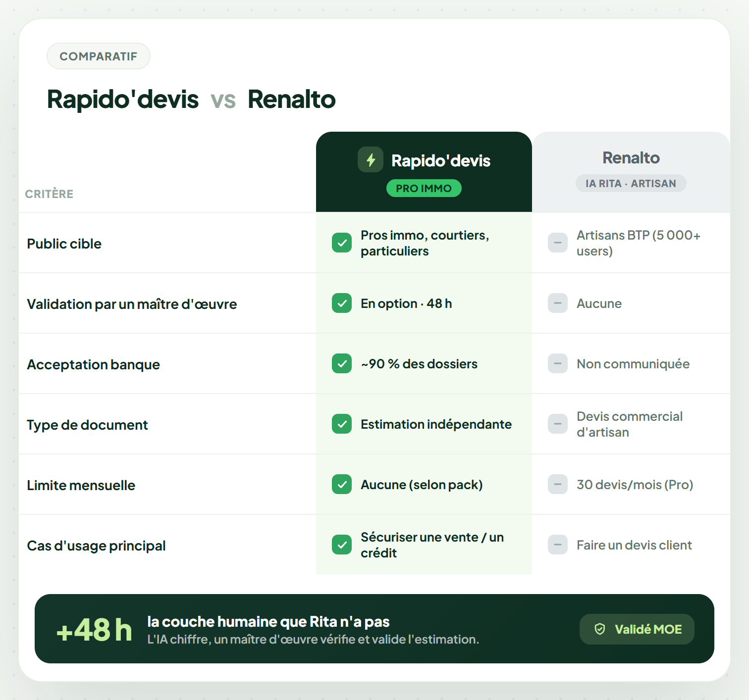The image size is (749, 700).
Task: Click the green check next to En option · 48 h
Action: click(x=342, y=303)
